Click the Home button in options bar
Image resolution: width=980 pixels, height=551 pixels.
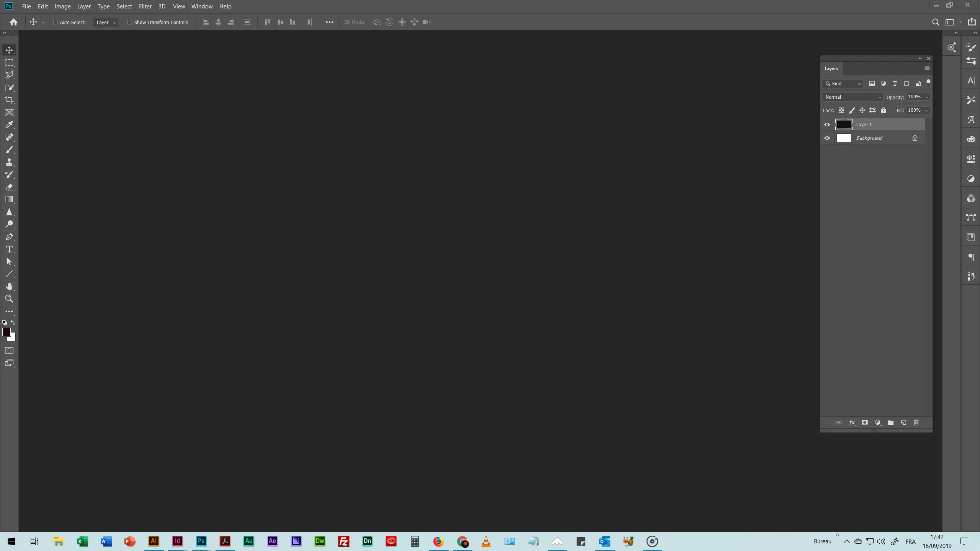pyautogui.click(x=13, y=22)
